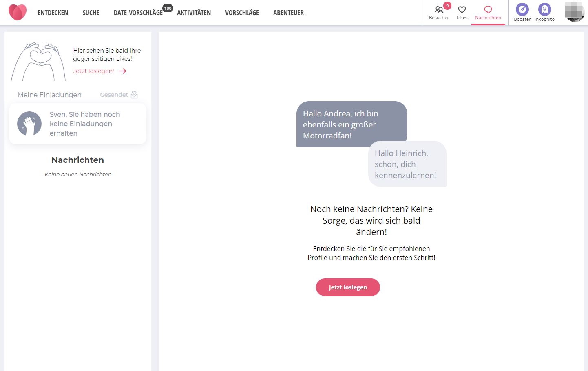
Task: Click the pink heart site logo
Action: 18,12
